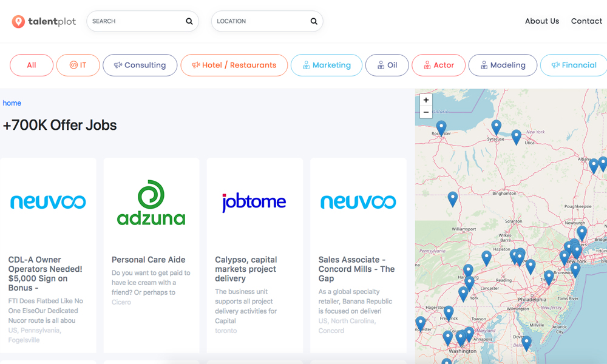This screenshot has height=364, width=607.
Task: Click the magnifier icon in the Search box
Action: pos(189,21)
